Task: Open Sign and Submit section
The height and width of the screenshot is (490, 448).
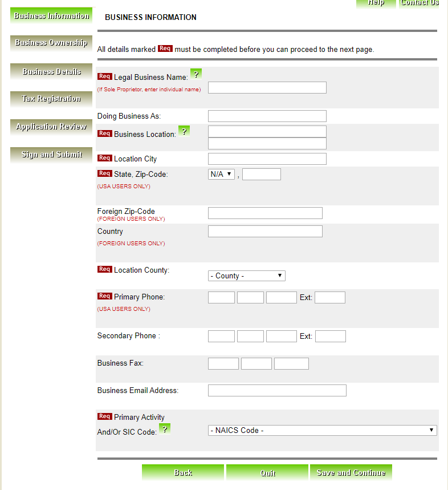Action: 51,155
